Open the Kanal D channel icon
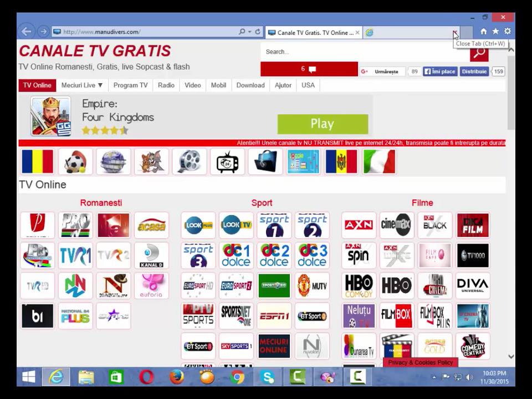532x399 pixels. click(x=151, y=255)
